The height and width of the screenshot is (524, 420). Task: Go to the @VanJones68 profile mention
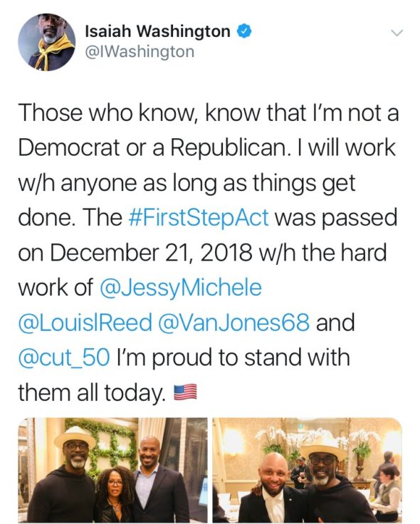(234, 323)
